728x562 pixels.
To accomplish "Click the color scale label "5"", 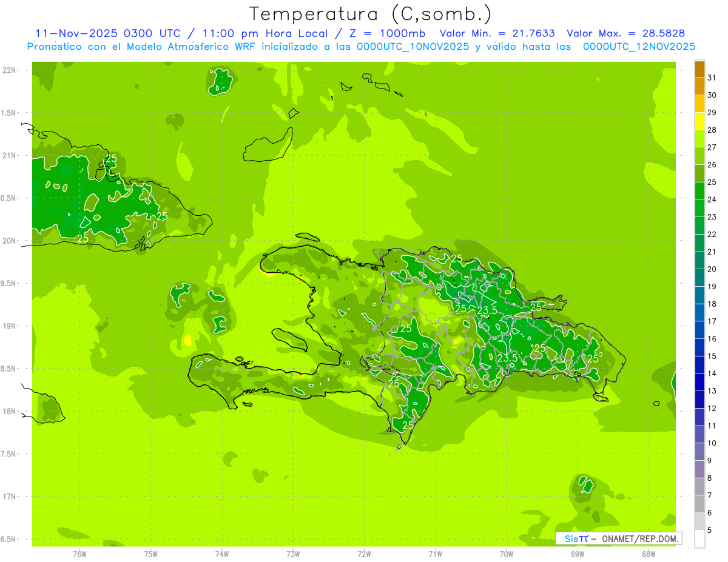I will pyautogui.click(x=710, y=530).
